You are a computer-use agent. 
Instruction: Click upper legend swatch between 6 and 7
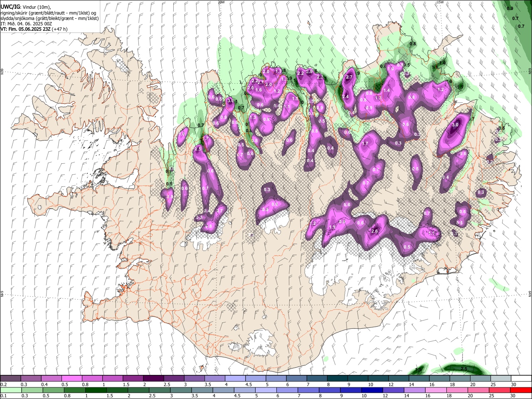coord(296,378)
